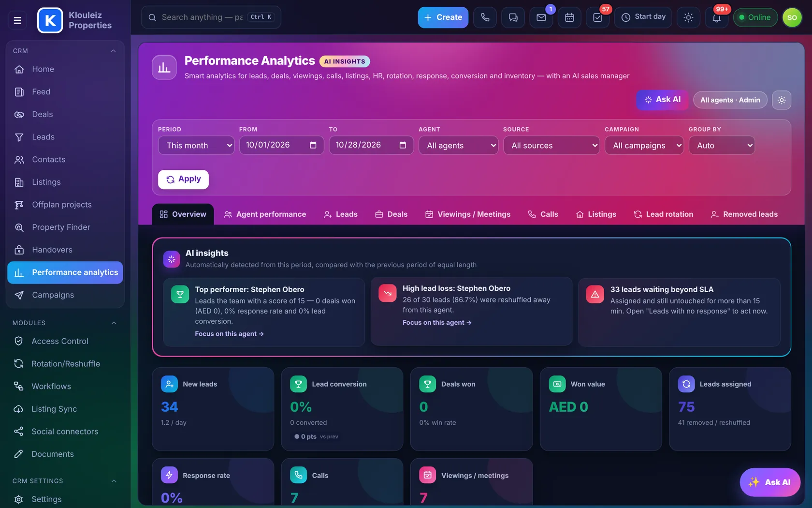Open the floating Ask AI assistant button
Image resolution: width=812 pixels, height=508 pixels.
click(x=770, y=482)
